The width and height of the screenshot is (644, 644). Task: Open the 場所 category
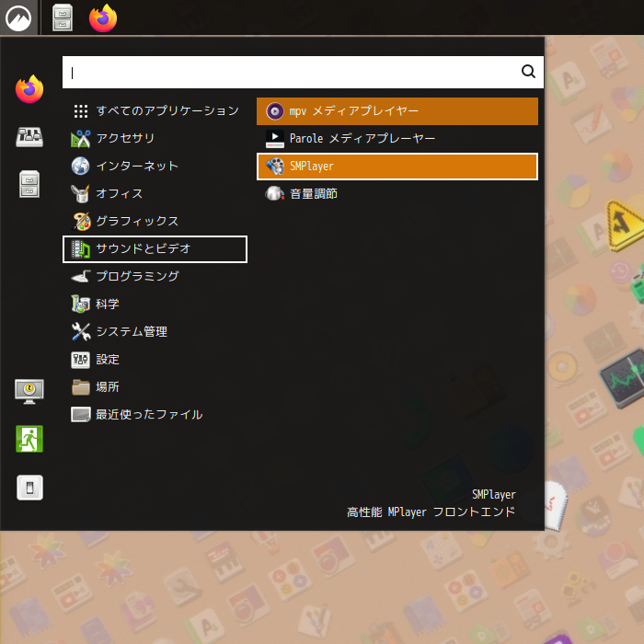pos(155,387)
